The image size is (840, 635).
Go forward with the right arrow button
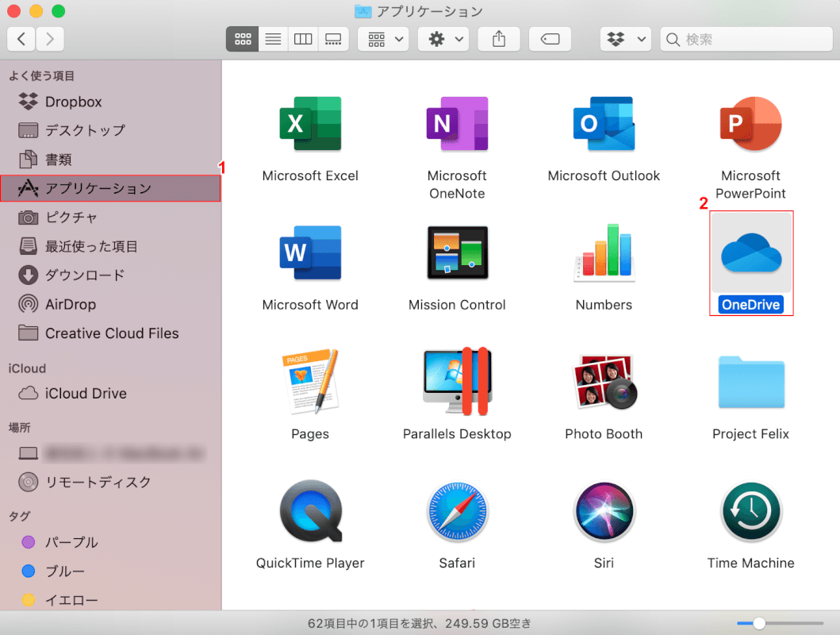pyautogui.click(x=50, y=39)
